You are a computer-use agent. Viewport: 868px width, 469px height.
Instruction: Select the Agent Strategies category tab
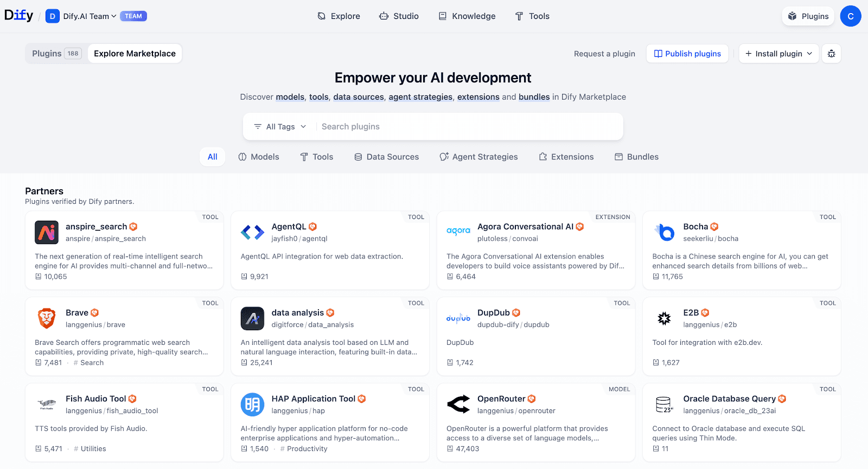click(x=478, y=157)
